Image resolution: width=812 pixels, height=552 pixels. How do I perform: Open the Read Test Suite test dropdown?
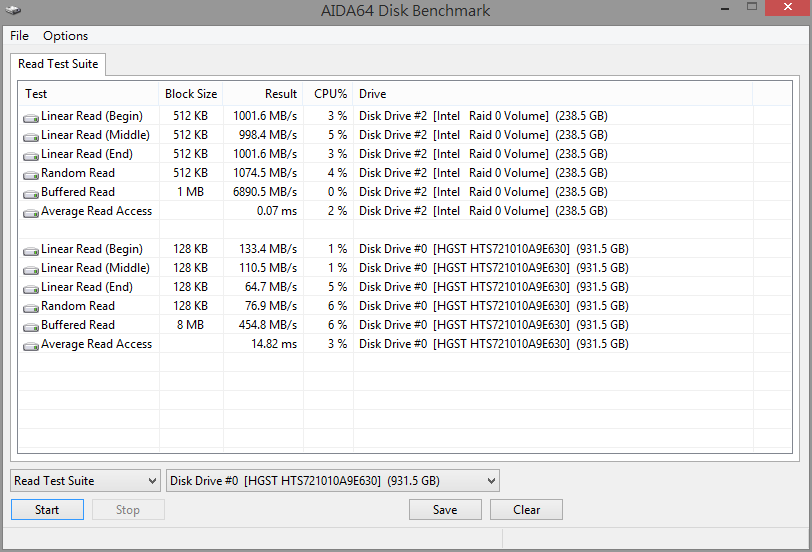point(85,481)
